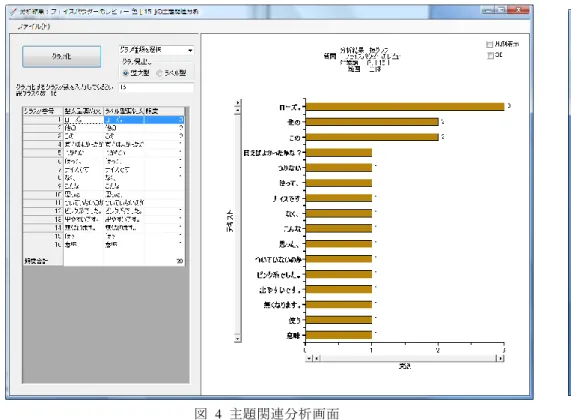
Task: Click the cluster count input field
Action: click(x=156, y=87)
